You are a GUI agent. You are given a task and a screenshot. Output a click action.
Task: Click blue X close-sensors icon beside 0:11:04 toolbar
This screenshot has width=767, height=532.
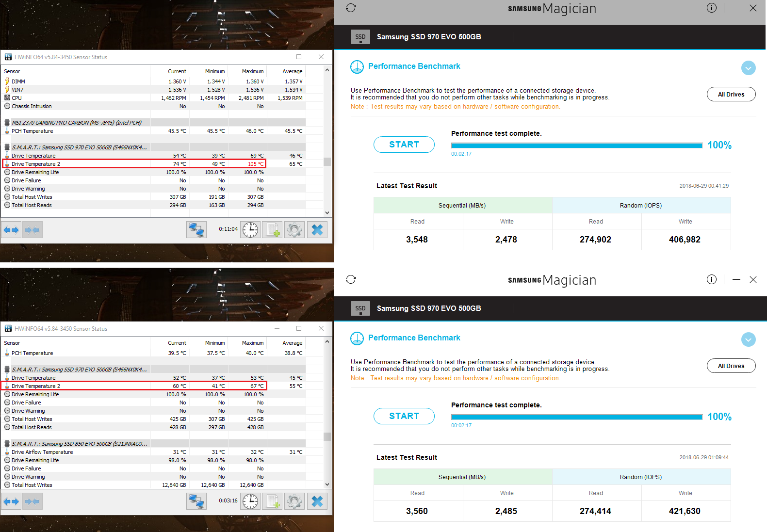[317, 230]
